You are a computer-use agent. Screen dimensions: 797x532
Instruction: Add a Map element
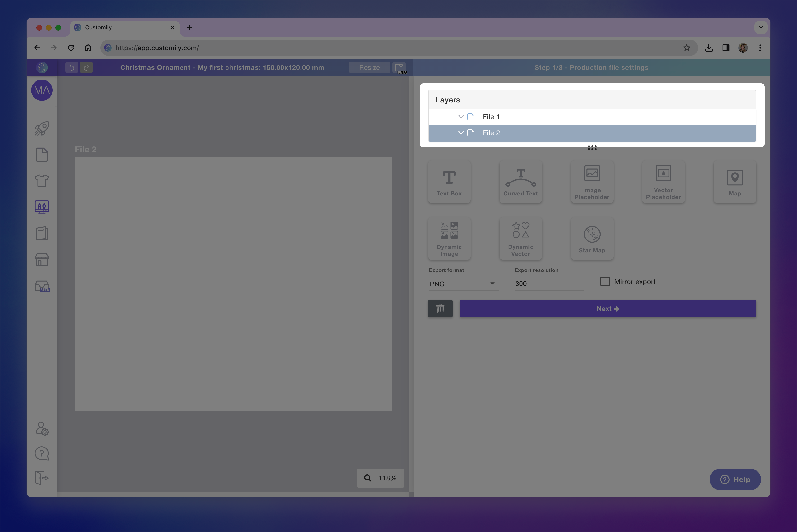click(734, 182)
